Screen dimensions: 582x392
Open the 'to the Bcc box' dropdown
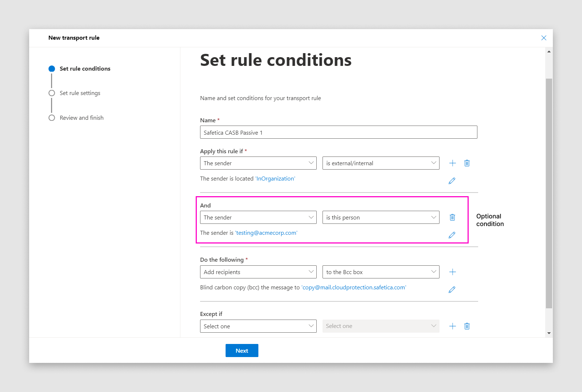pos(381,272)
